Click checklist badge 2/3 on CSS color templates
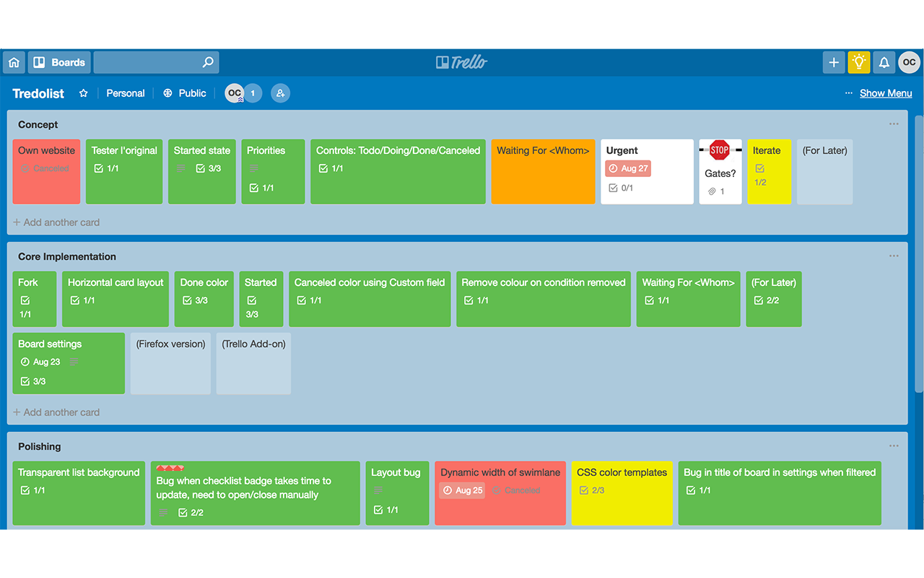Screen dimensions: 924x578 pyautogui.click(x=592, y=491)
